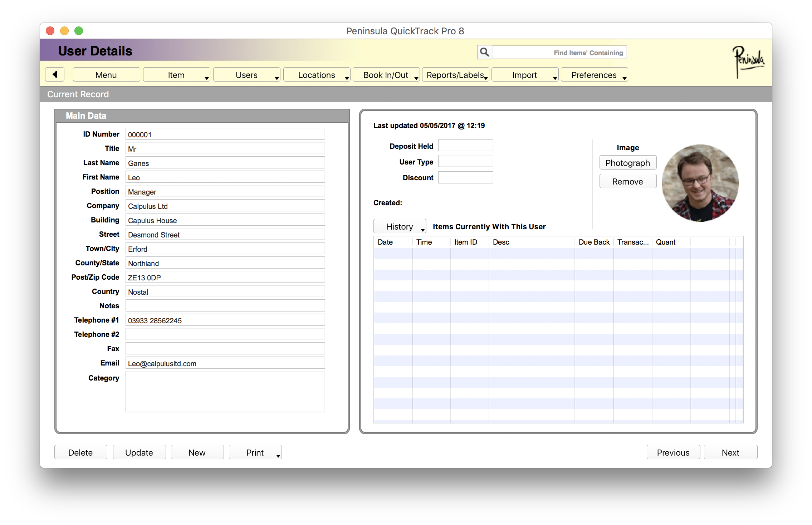Screen dimensions: 812x525
Task: Expand the Locations dropdown
Action: pyautogui.click(x=317, y=75)
